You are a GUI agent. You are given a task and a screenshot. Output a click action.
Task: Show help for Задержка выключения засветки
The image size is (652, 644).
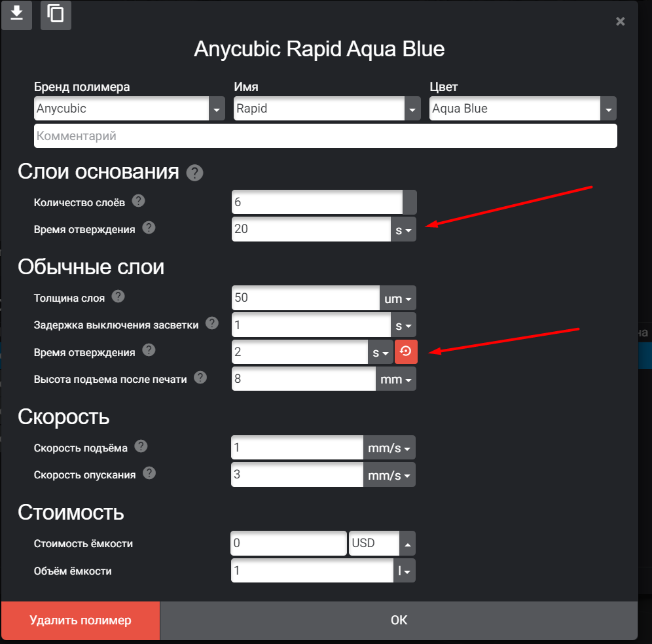(212, 323)
